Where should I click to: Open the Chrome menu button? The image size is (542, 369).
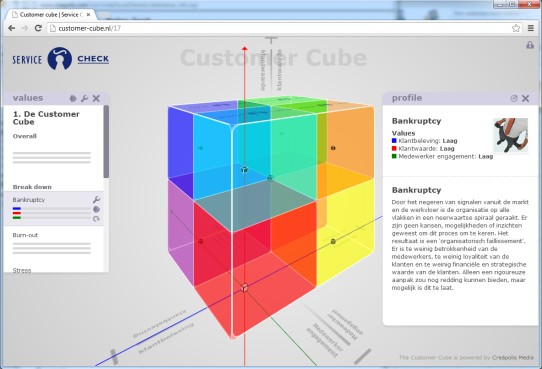(531, 28)
